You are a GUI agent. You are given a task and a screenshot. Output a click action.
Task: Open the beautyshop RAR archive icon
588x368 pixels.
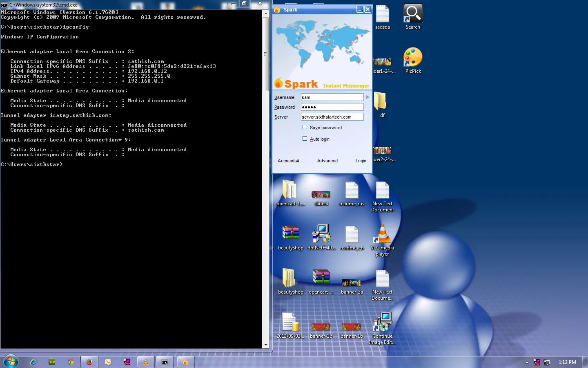(x=291, y=233)
